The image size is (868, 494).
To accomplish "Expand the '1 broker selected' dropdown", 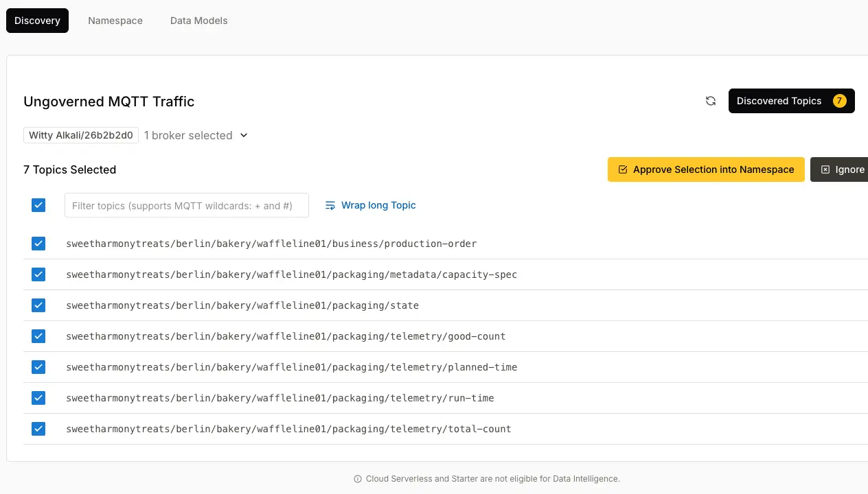I will [x=196, y=135].
